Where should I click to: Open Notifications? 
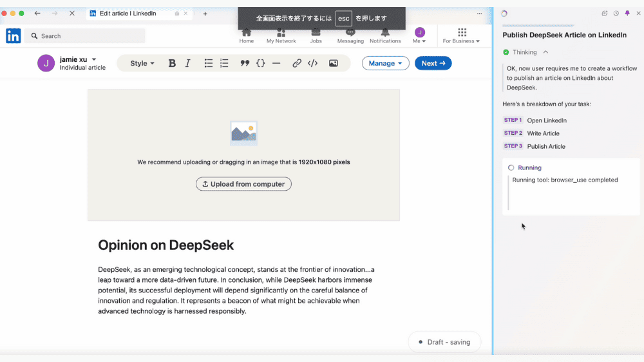coord(385,35)
